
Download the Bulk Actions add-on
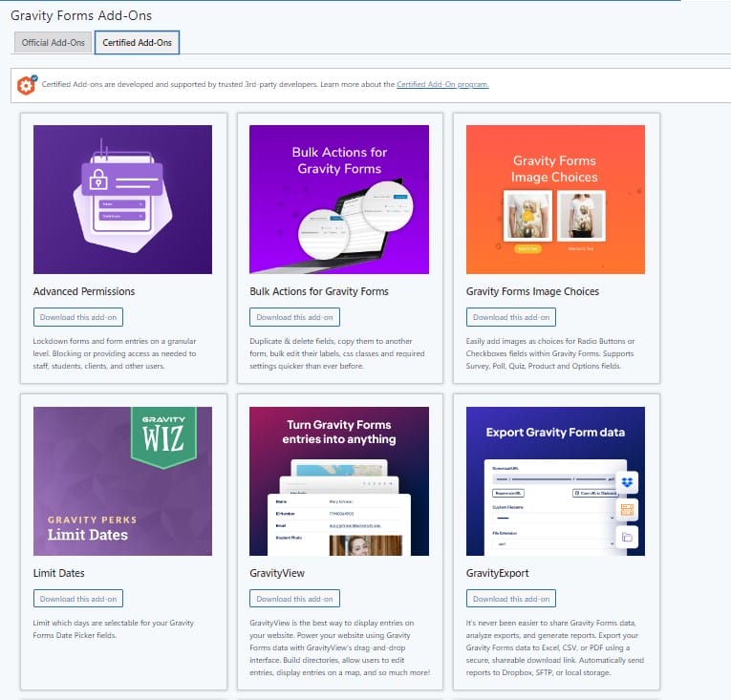pos(294,317)
